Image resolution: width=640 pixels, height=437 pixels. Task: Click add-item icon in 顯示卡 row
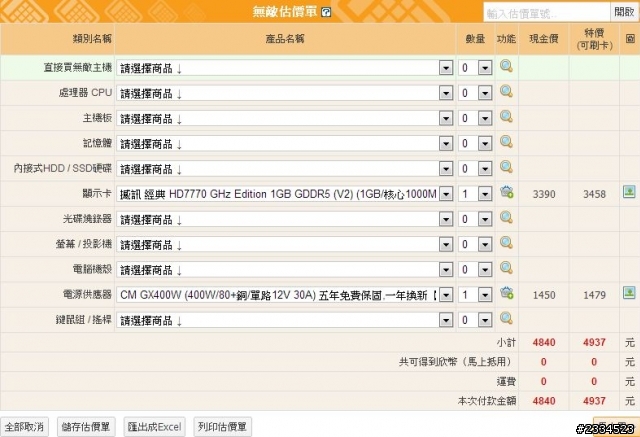tap(507, 192)
